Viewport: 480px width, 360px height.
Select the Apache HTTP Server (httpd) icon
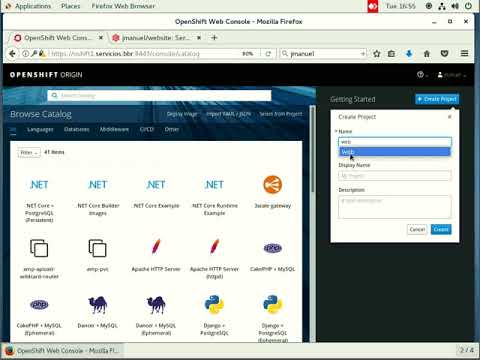(x=214, y=247)
